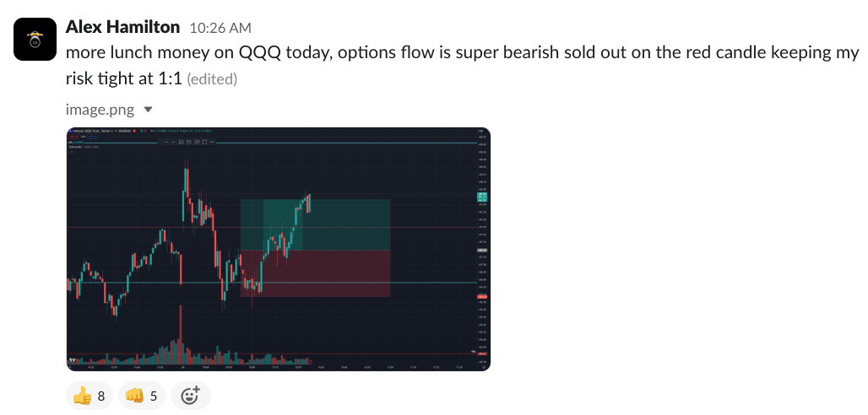Image resolution: width=868 pixels, height=415 pixels.
Task: Click the 10:26 AM message timestamp
Action: (x=220, y=29)
